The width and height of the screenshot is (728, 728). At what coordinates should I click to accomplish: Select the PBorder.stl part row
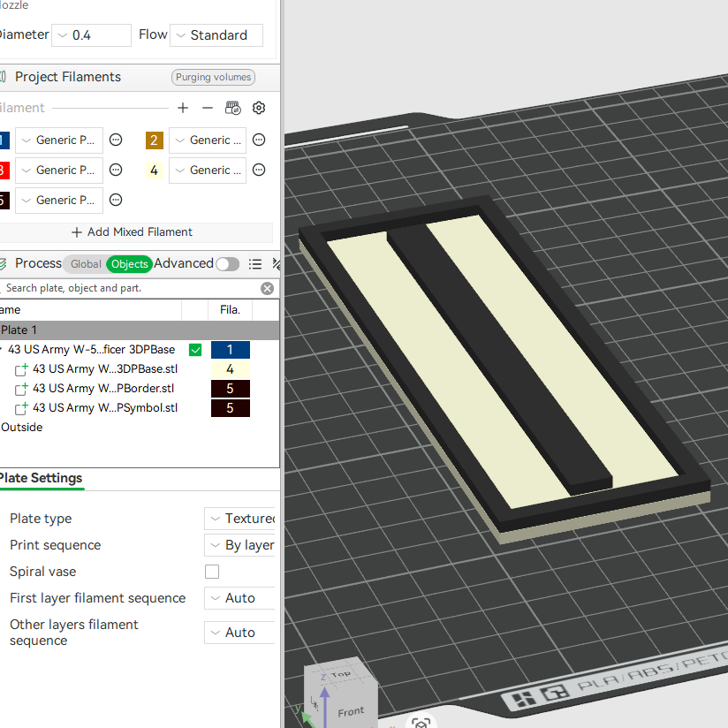(x=103, y=389)
